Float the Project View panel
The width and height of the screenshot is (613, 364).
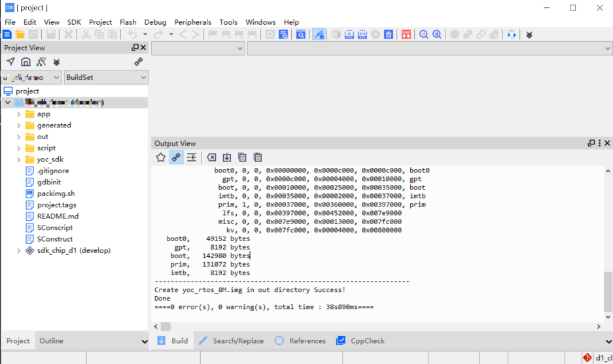[x=135, y=48]
